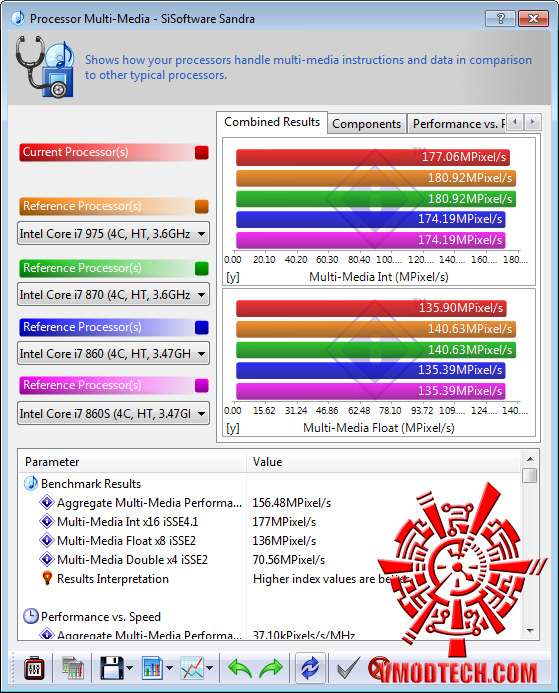Click the 70.56MPixel/s value cell
559x693 pixels.
click(289, 560)
